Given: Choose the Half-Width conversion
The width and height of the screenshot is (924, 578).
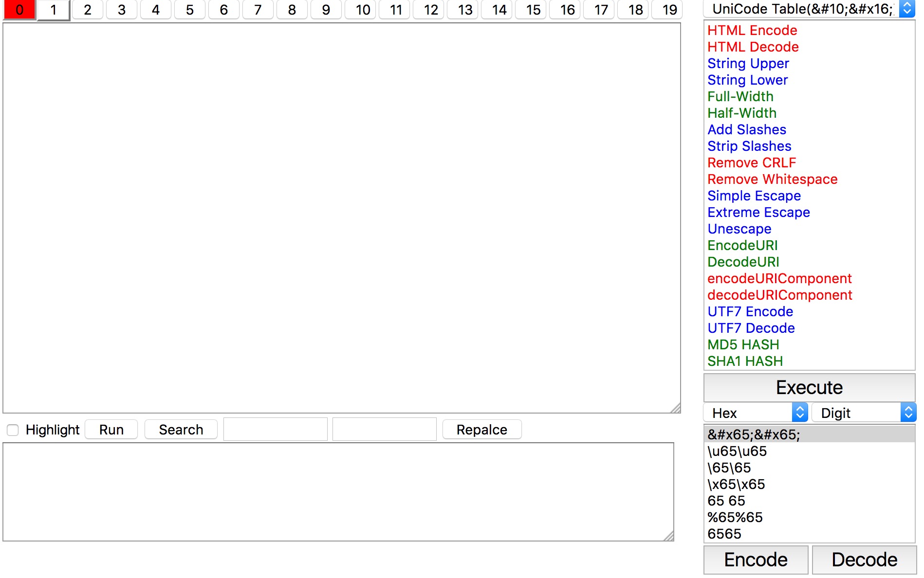Looking at the screenshot, I should pyautogui.click(x=809, y=113).
